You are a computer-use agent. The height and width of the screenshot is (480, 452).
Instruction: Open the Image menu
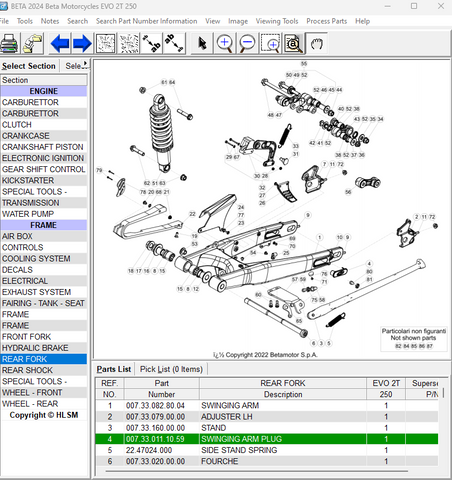tap(238, 21)
